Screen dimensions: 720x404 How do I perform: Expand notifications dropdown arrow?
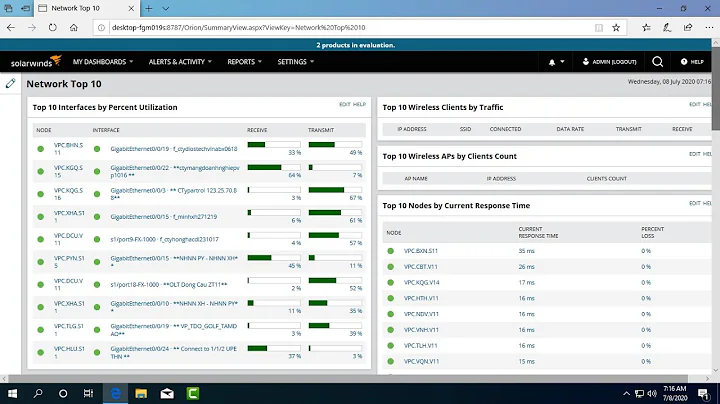coord(562,62)
